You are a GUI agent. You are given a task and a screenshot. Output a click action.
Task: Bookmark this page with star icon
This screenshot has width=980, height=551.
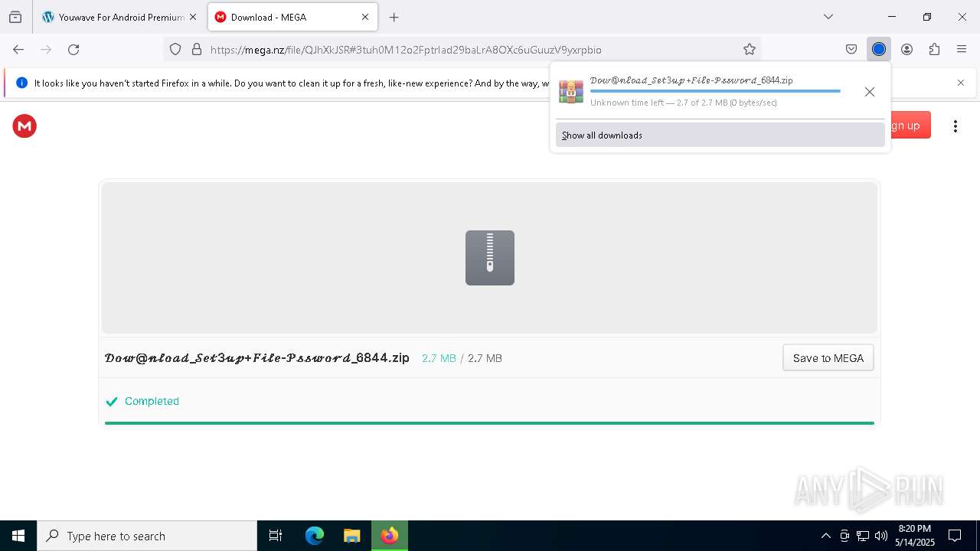coord(750,49)
